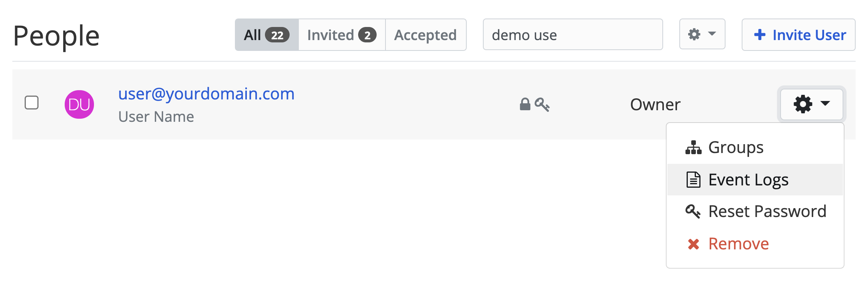Click the key icon beside the lock
Screen dimensions: 868x286
pyautogui.click(x=542, y=104)
